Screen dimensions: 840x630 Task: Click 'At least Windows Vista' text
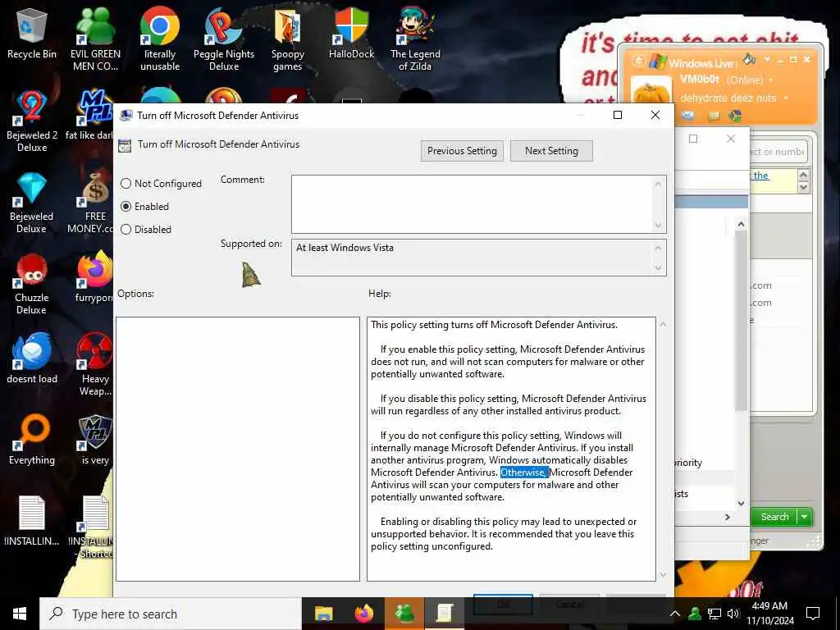(345, 248)
